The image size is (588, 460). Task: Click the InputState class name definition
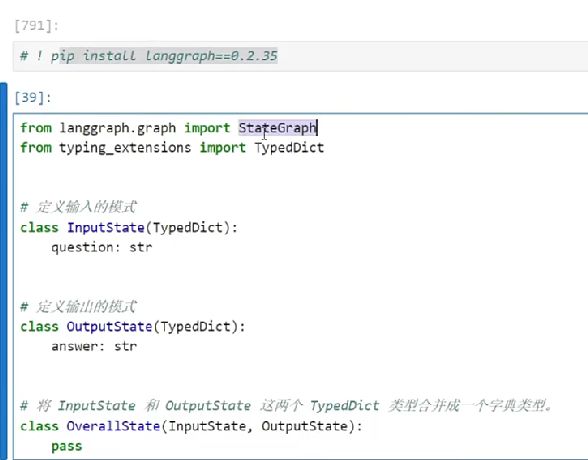106,227
